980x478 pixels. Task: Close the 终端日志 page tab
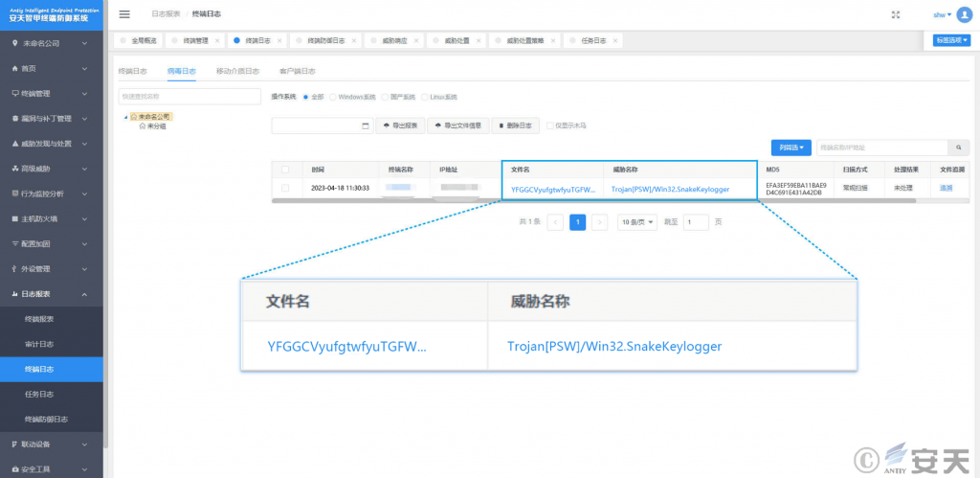tap(279, 40)
